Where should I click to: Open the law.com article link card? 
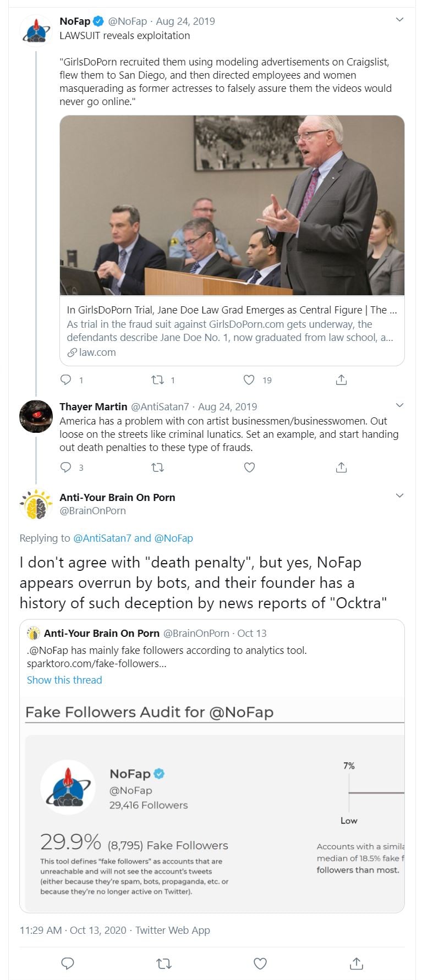click(232, 331)
